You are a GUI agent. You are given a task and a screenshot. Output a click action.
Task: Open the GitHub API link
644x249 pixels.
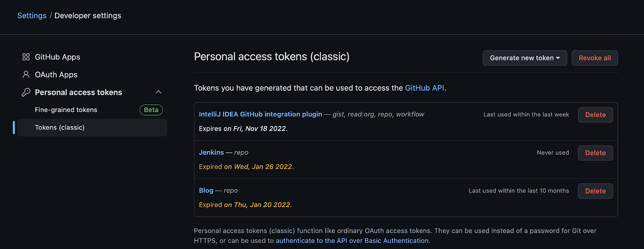[425, 88]
